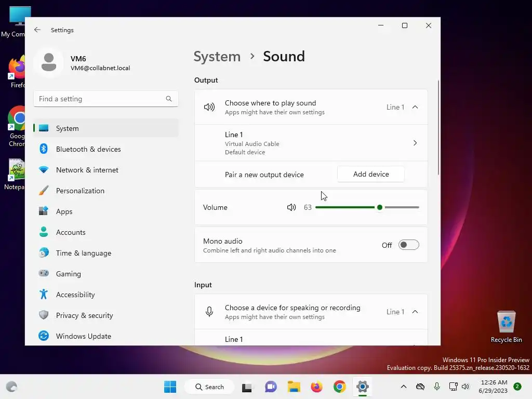
Task: Click the microphone icon in Input section
Action: (x=209, y=312)
